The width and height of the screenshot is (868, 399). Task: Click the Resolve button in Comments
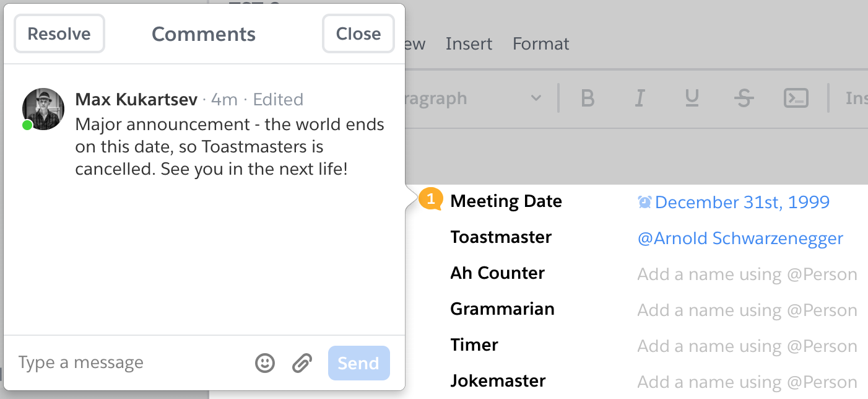click(59, 33)
